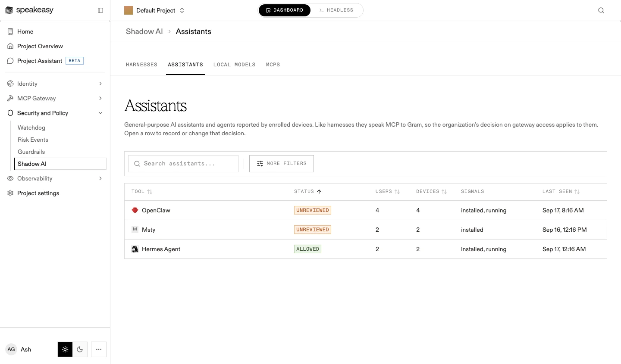Click the Observability eye icon
This screenshot has height=364, width=621.
coord(10,178)
